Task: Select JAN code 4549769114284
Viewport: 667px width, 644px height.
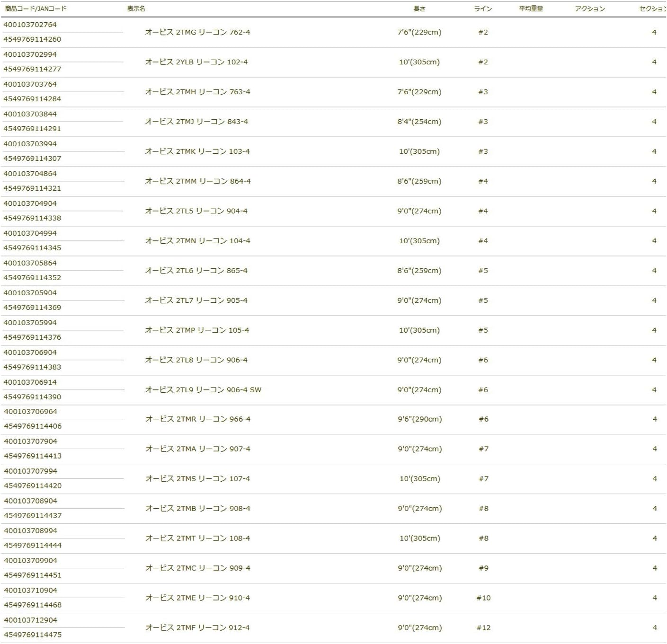Action: tap(32, 99)
